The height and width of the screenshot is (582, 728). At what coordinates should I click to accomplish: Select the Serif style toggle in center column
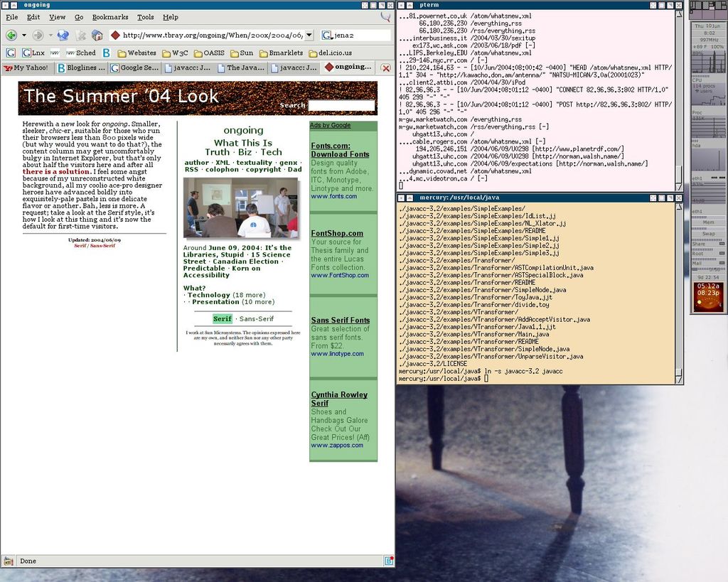point(223,319)
